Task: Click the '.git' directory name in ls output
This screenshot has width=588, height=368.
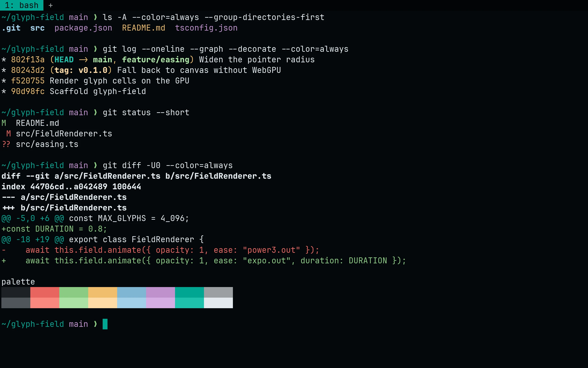Action: 11,28
